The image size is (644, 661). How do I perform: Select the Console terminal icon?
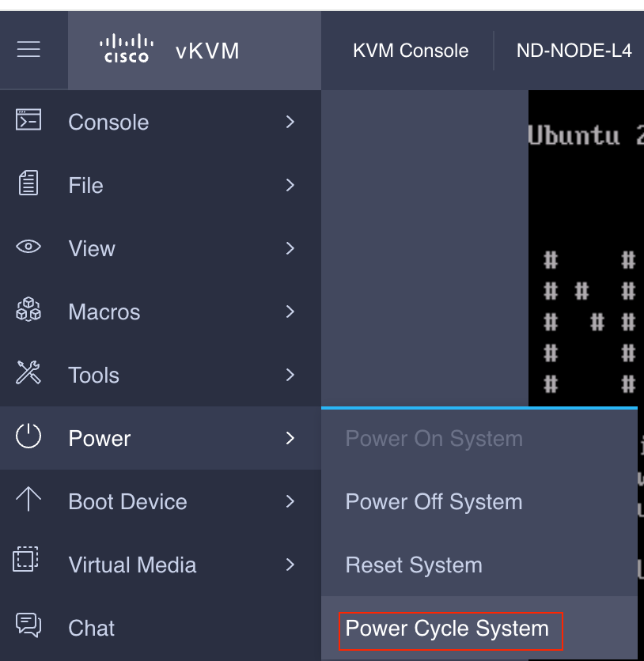(x=28, y=119)
